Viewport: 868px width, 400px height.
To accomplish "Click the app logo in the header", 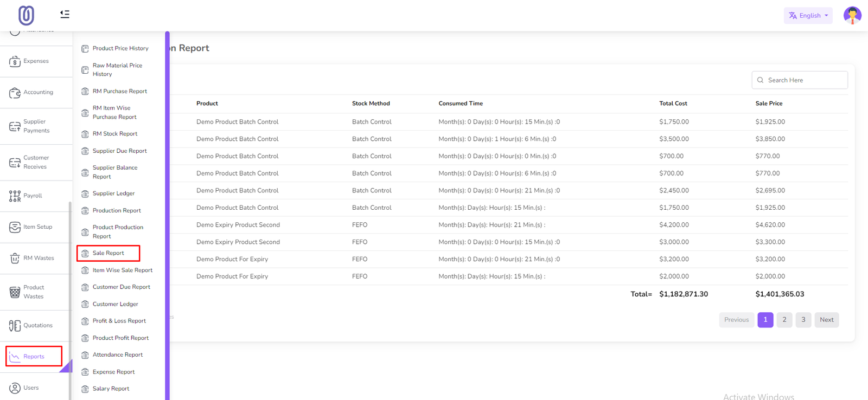I will pyautogui.click(x=26, y=15).
